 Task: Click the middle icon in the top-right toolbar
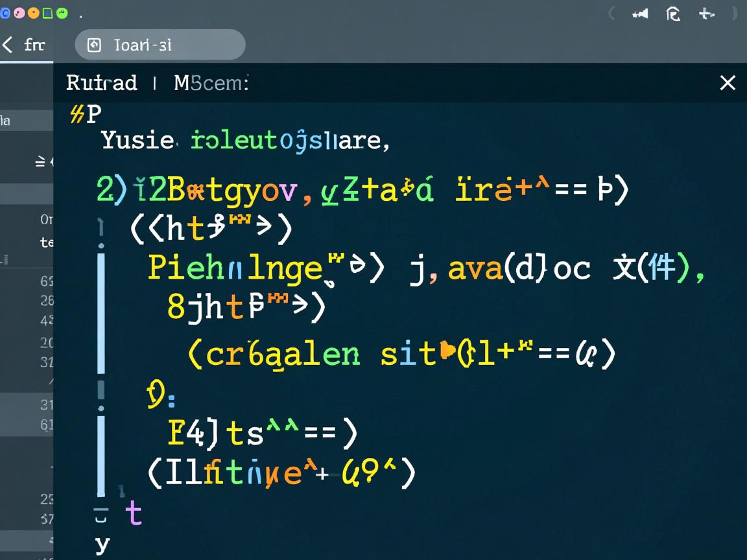click(x=673, y=14)
